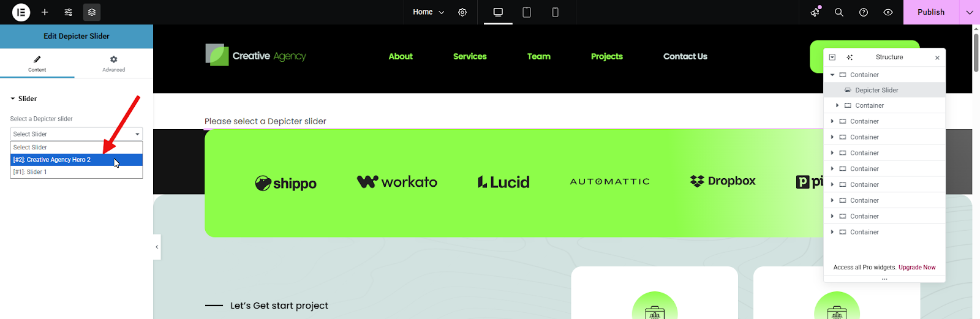The image size is (980, 319).
Task: Click the Publish button
Action: (x=931, y=12)
